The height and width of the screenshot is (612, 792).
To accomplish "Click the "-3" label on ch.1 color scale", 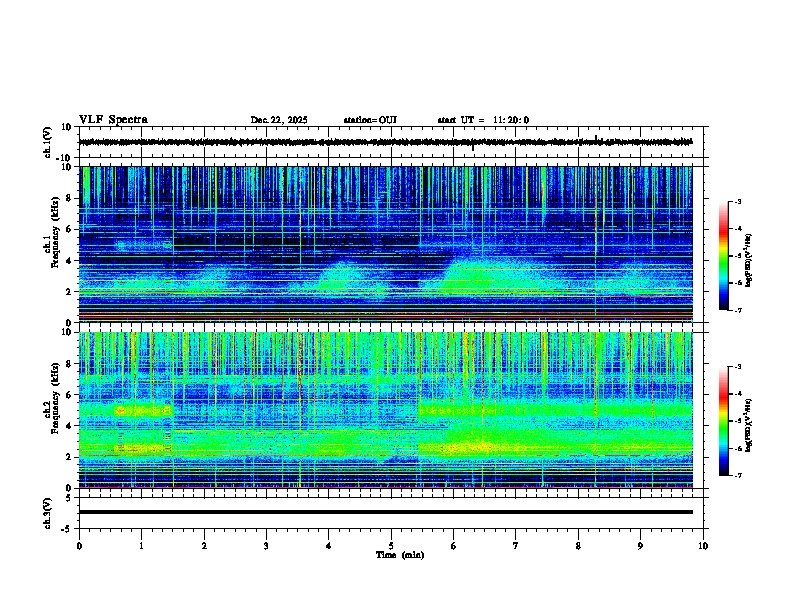I will point(737,201).
